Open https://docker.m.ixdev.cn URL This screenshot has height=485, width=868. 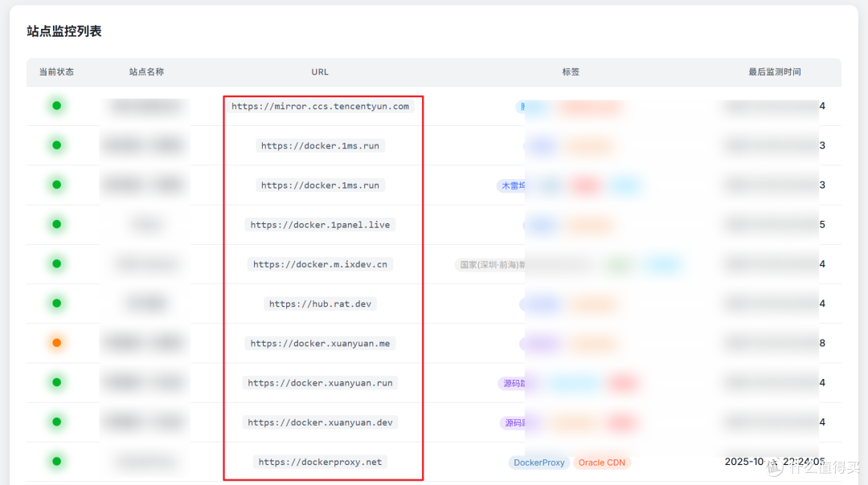pyautogui.click(x=320, y=264)
